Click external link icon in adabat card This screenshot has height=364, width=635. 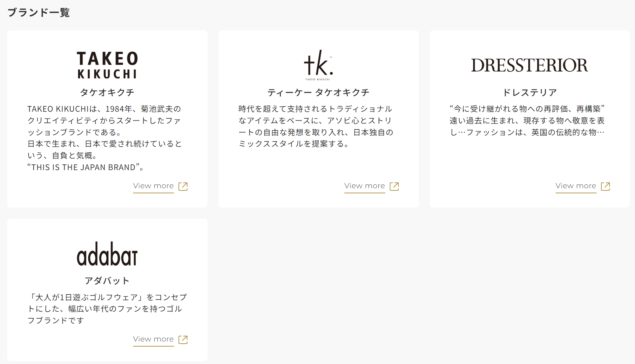[183, 340]
